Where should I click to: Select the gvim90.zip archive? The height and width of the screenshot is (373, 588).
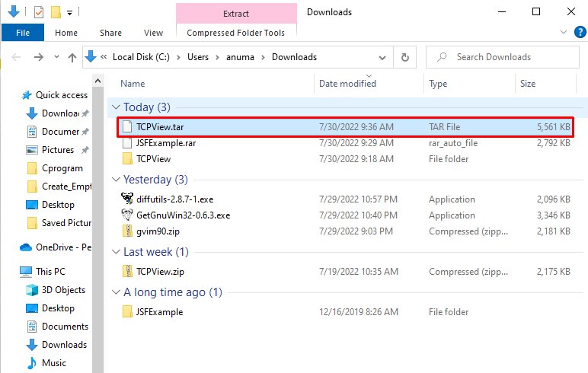(x=158, y=231)
